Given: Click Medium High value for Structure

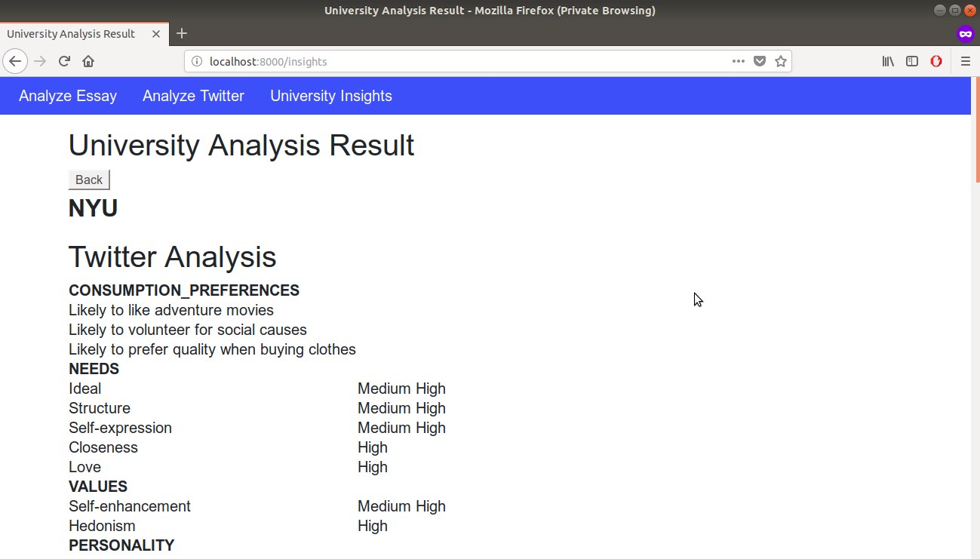Looking at the screenshot, I should (x=401, y=408).
